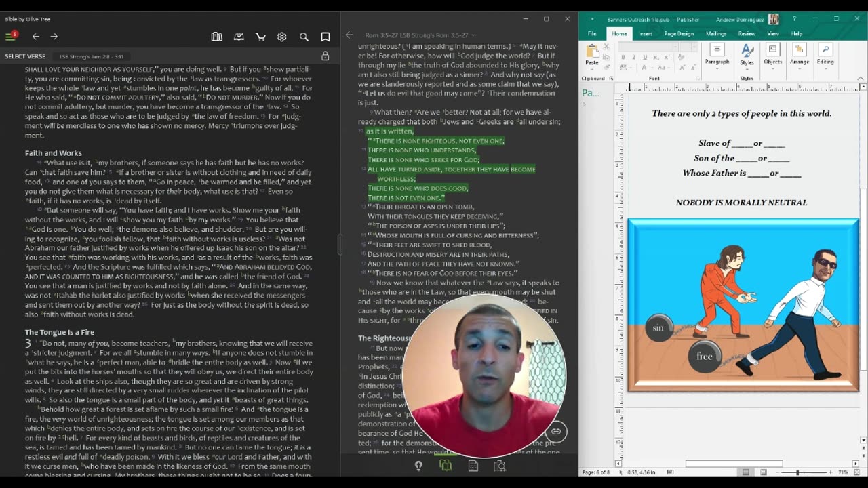Image resolution: width=868 pixels, height=488 pixels.
Task: Click the Increase Font Size icon
Action: (682, 68)
